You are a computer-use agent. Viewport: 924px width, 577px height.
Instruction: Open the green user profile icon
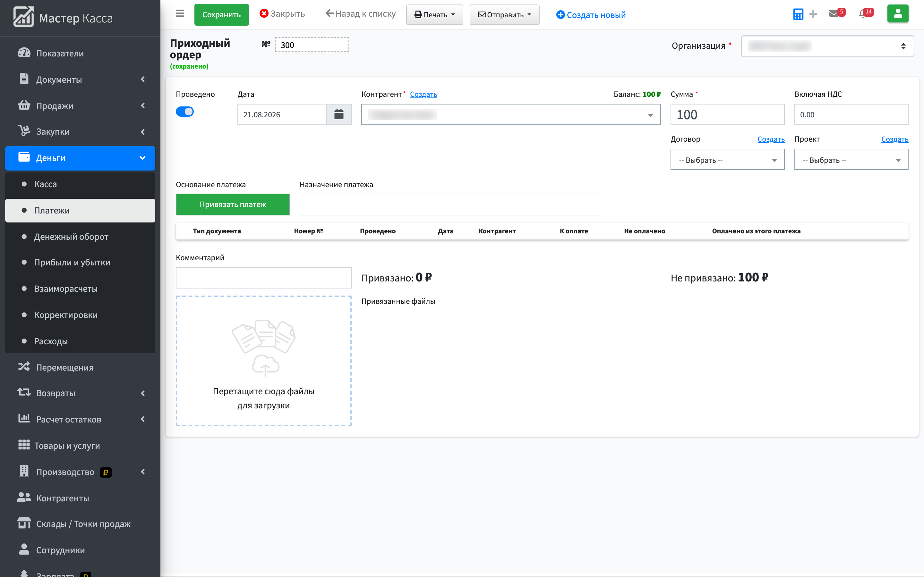(x=898, y=14)
